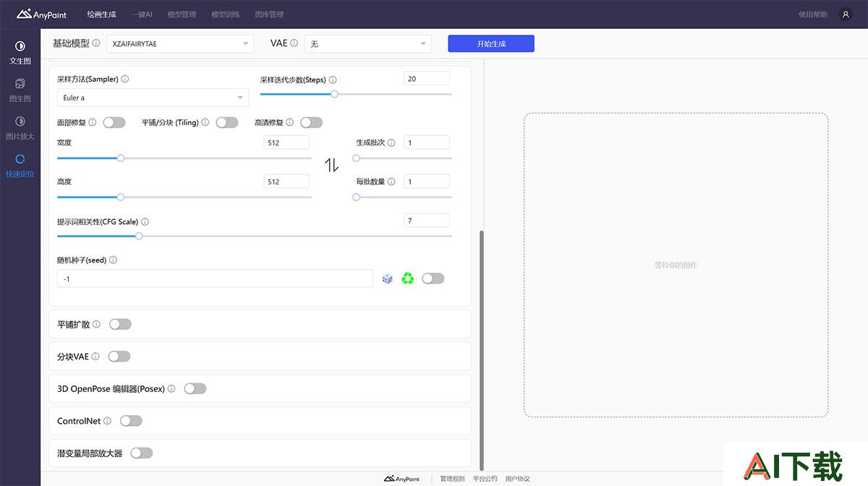Toggle the 平铺/分块 (Tiling) switch

227,123
